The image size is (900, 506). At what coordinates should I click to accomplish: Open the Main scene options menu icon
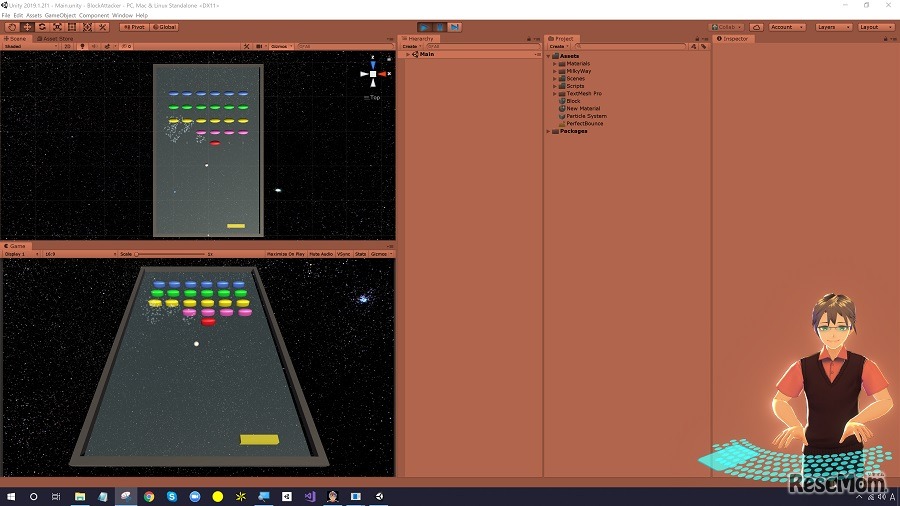click(537, 55)
